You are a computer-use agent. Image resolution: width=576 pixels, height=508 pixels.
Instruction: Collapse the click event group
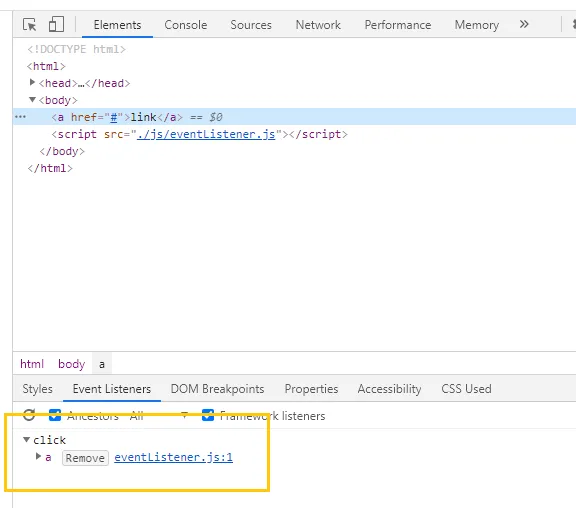click(26, 439)
